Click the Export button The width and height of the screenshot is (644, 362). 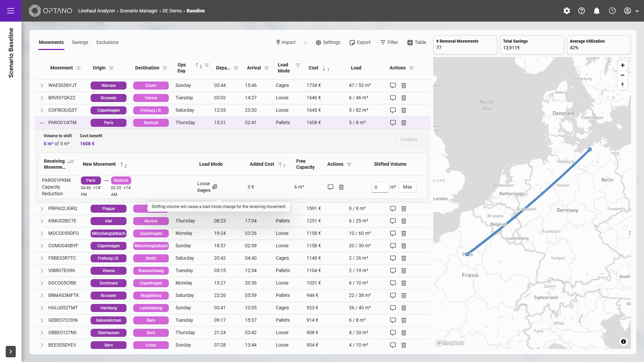(x=360, y=42)
